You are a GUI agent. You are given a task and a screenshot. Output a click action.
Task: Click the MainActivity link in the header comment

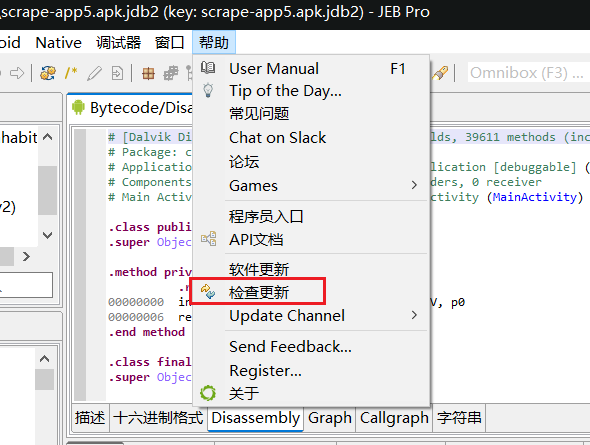534,197
